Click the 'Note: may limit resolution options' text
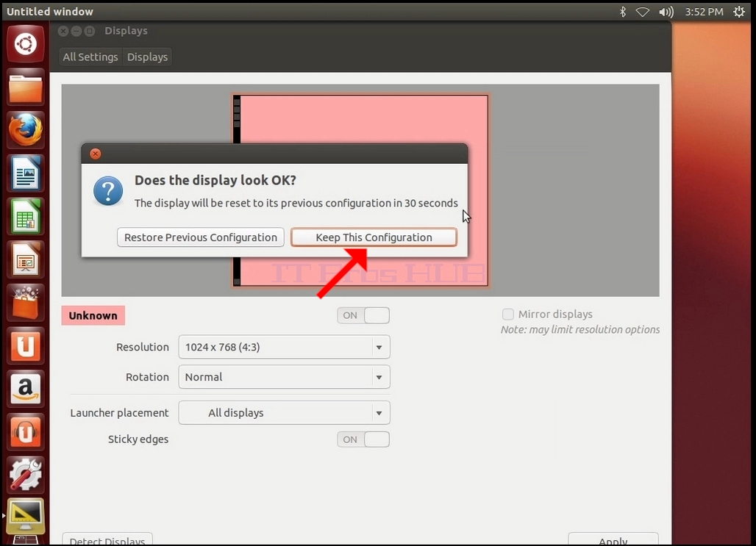 580,330
